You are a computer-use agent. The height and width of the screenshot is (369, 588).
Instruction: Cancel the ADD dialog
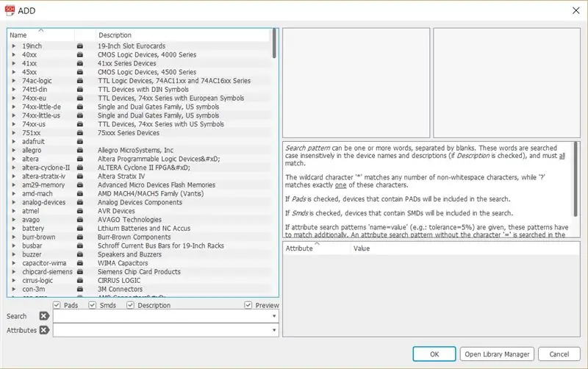click(x=559, y=354)
